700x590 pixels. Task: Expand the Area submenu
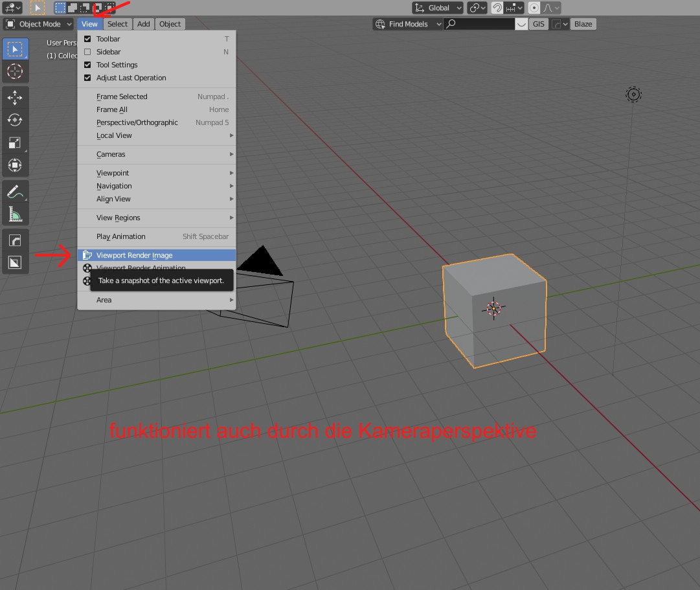coord(157,300)
